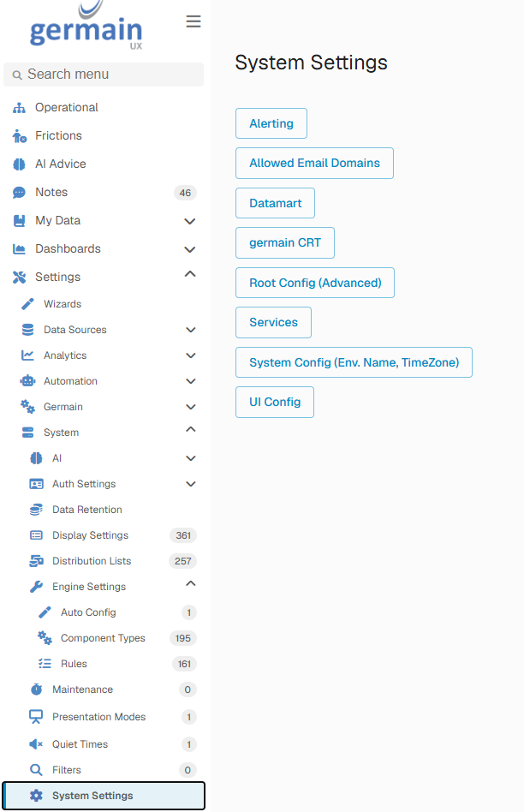Expand the Data Sources chevron
Screen dimensions: 524x812
(191, 330)
